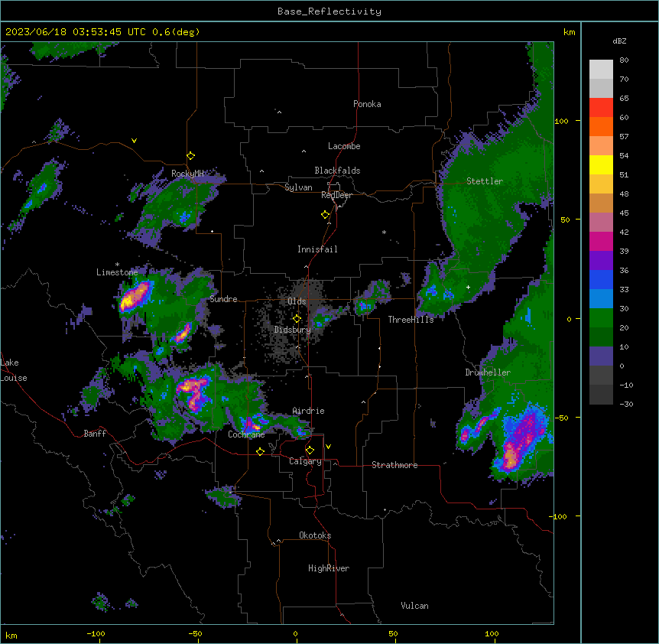The image size is (659, 644).
Task: Click the Sylvan label
Action: (298, 187)
